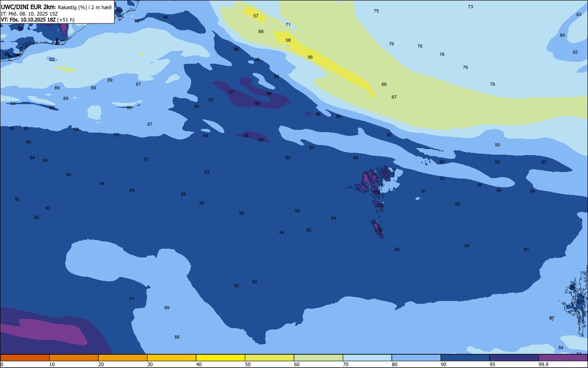The width and height of the screenshot is (588, 368).
Task: Pick the pale green 60–70 legend swatch
Action: pos(318,357)
